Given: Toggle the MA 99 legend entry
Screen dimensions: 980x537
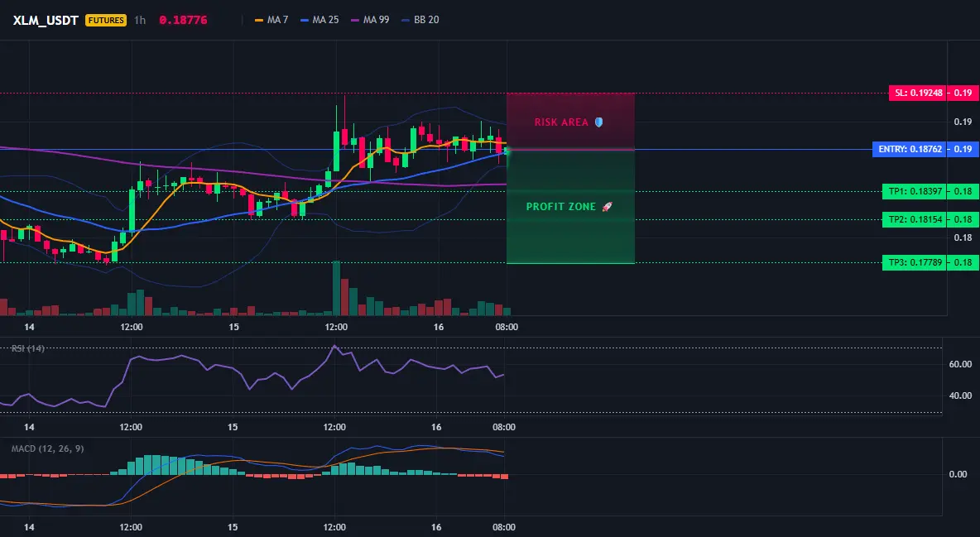Looking at the screenshot, I should (370, 20).
